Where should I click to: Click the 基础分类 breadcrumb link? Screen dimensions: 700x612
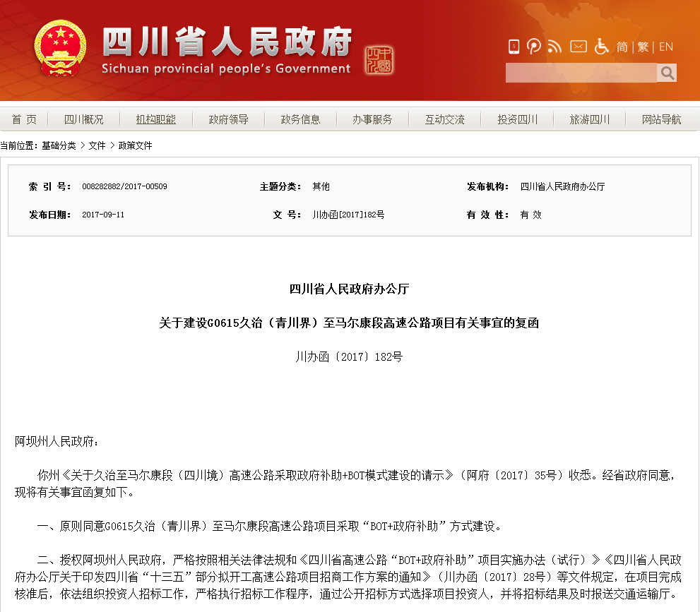(59, 145)
